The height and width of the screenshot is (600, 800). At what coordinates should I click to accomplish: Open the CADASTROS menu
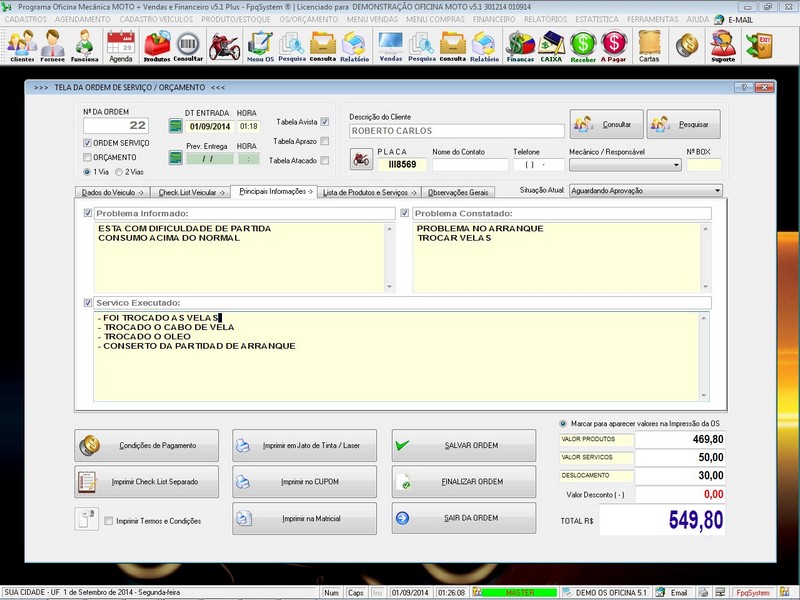[x=26, y=19]
